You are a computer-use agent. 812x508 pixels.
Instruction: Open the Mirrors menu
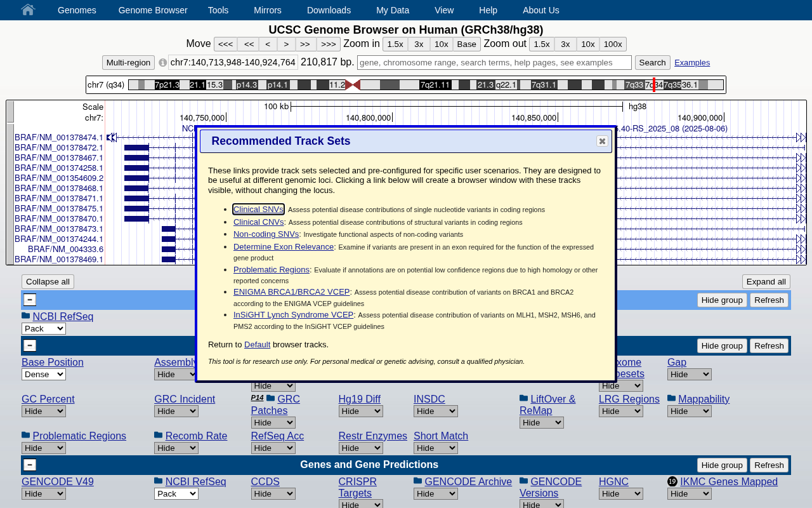point(268,10)
